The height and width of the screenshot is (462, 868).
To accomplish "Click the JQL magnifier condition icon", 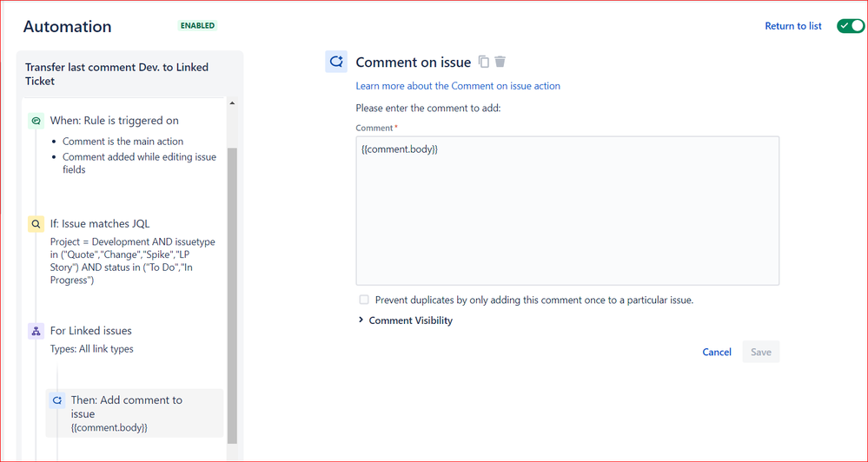I will tap(36, 224).
